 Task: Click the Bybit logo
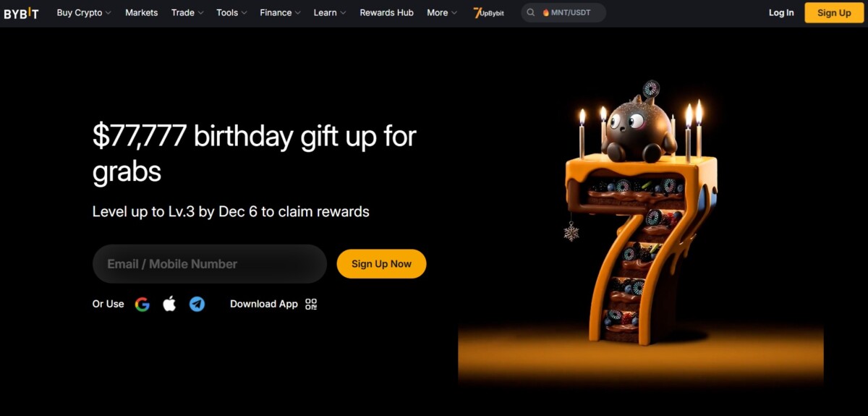click(21, 13)
